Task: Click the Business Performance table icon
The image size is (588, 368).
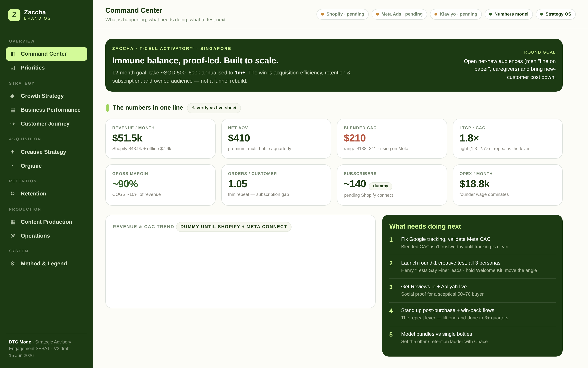Action: tap(13, 110)
